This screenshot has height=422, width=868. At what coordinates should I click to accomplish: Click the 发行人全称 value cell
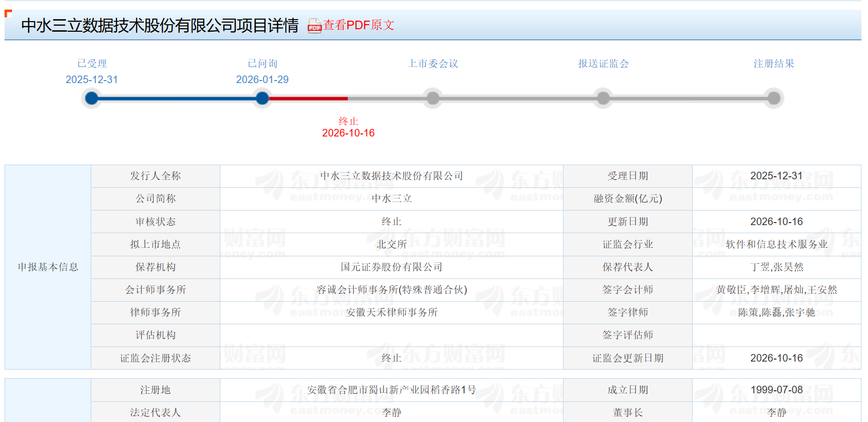392,176
